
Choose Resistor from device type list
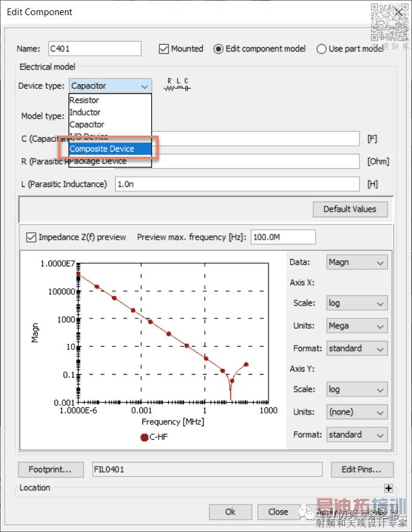(x=110, y=100)
